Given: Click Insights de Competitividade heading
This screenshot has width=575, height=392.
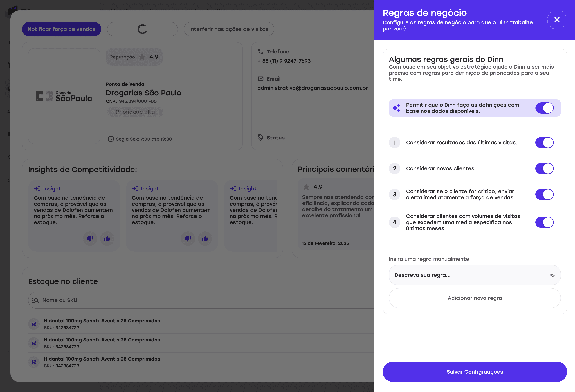Looking at the screenshot, I should point(82,169).
